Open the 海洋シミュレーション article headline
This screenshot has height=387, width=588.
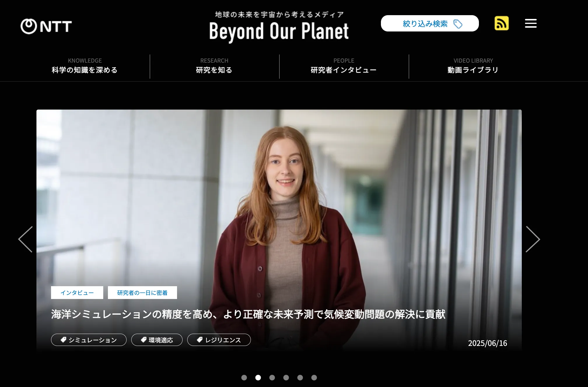(248, 314)
